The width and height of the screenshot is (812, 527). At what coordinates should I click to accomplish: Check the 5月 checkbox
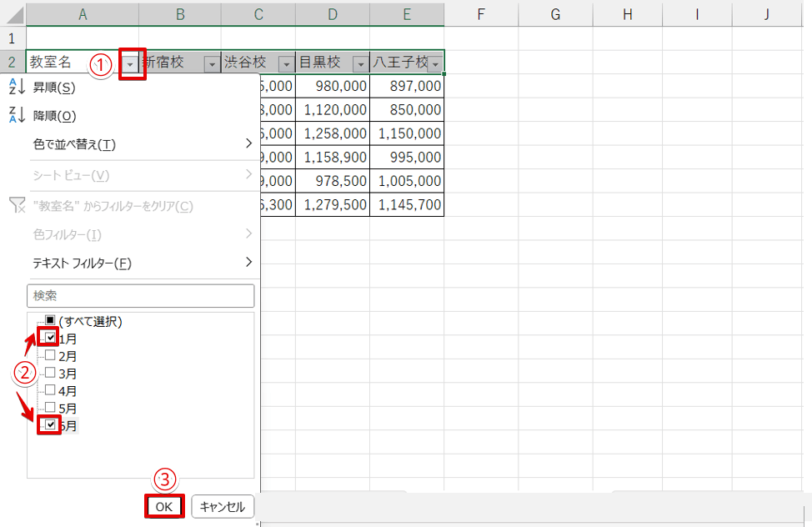point(50,407)
